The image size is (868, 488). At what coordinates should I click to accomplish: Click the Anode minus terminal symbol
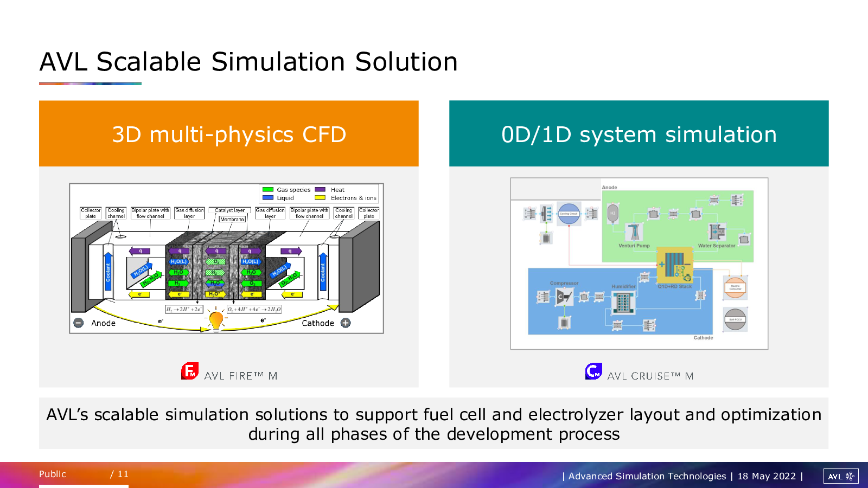point(79,323)
